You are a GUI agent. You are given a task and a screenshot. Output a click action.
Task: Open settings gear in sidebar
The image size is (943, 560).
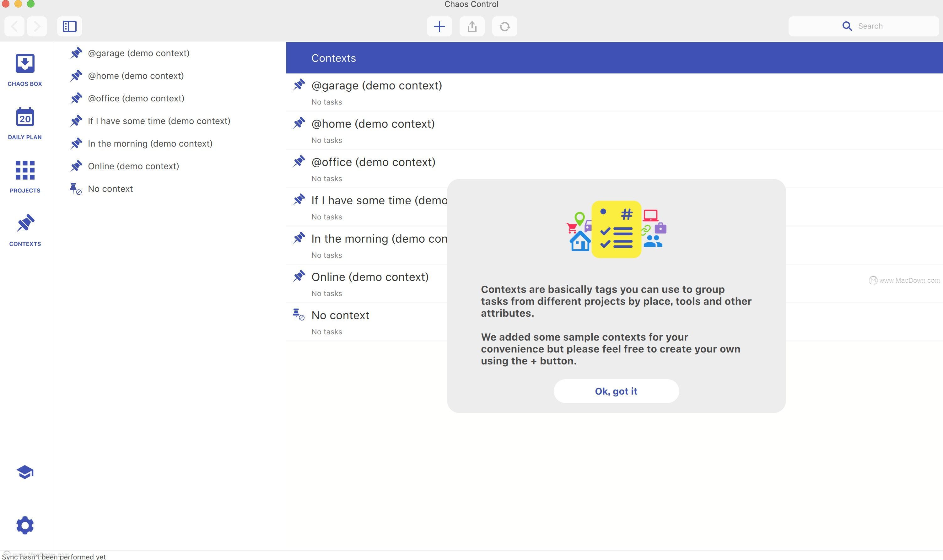(x=25, y=525)
